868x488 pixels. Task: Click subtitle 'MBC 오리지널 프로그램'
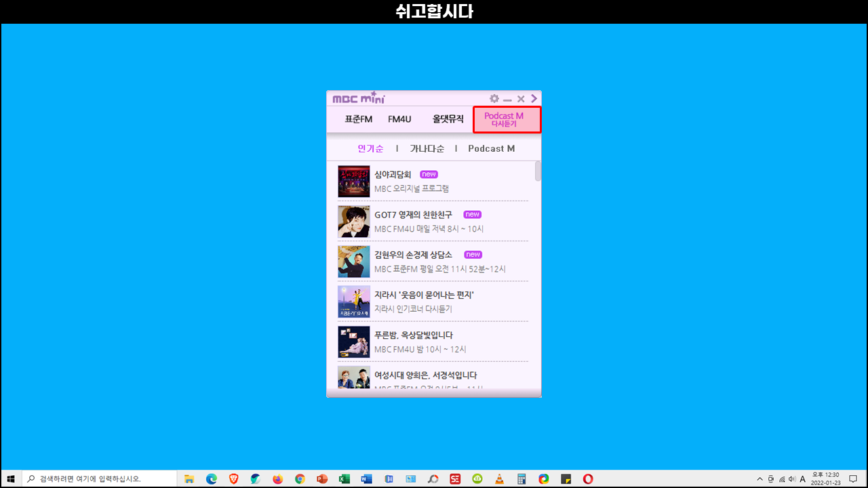pyautogui.click(x=412, y=188)
